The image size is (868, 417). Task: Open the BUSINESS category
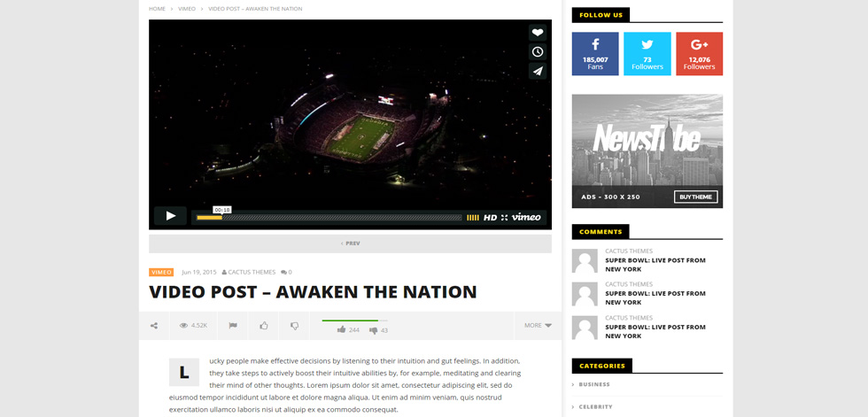pos(594,384)
